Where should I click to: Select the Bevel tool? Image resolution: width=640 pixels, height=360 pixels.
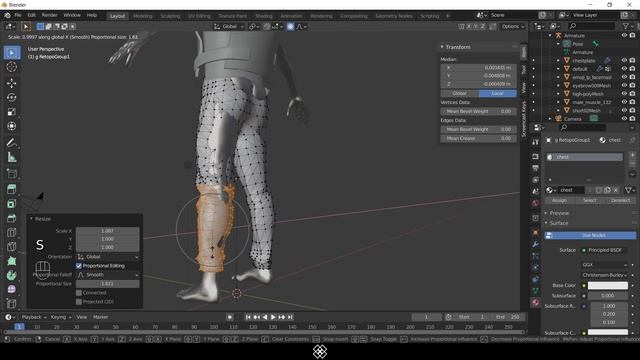pos(12,218)
